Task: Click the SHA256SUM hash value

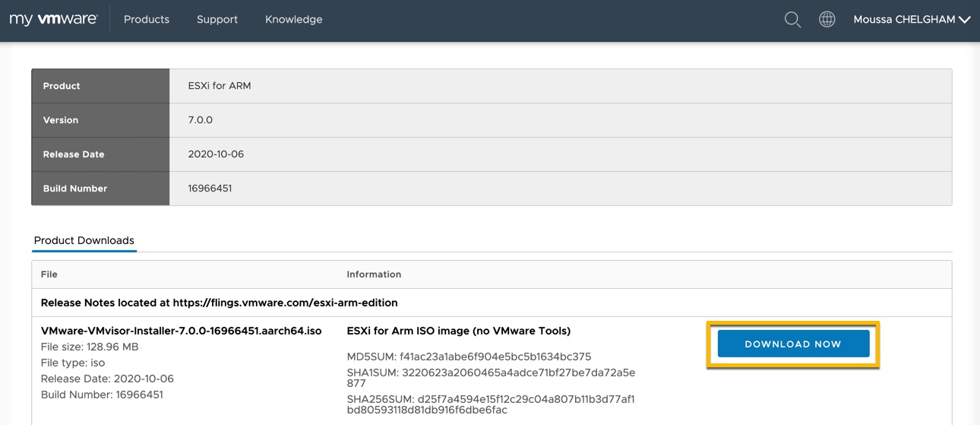Action: 491,404
